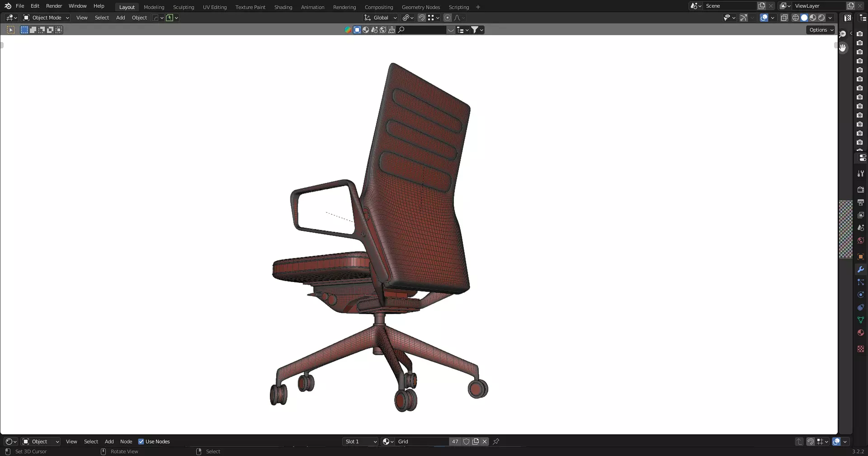Switch to the Sculpting workspace tab
The height and width of the screenshot is (456, 868).
[x=184, y=7]
